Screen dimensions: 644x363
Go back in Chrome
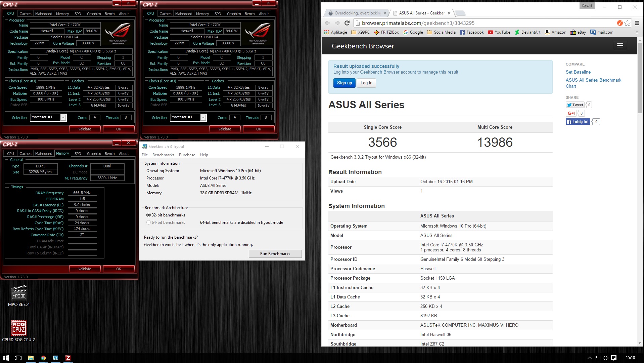328,23
